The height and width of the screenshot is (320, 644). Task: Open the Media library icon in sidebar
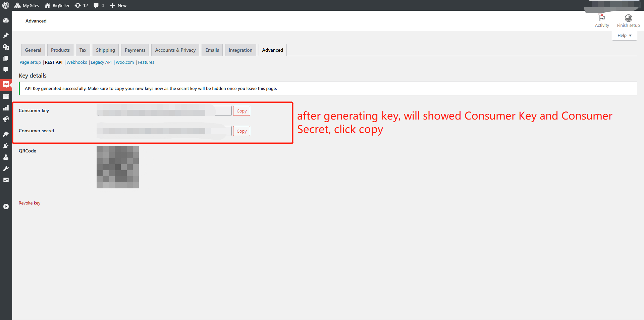[x=6, y=47]
